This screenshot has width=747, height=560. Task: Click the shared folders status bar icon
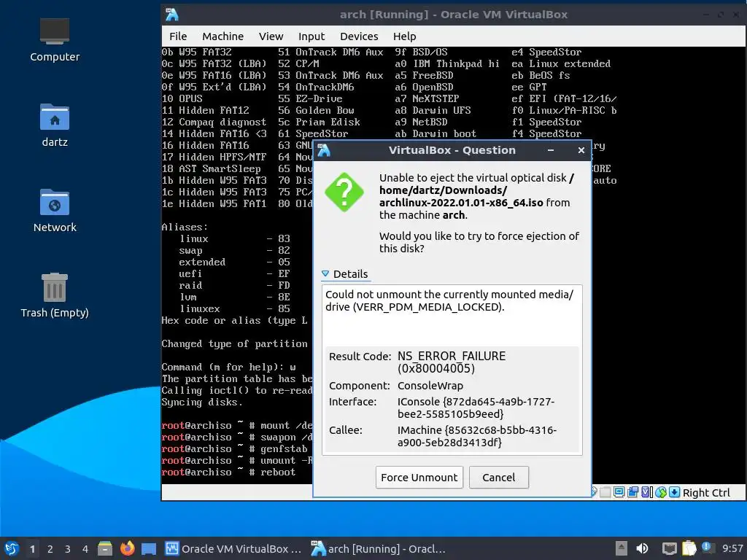605,492
